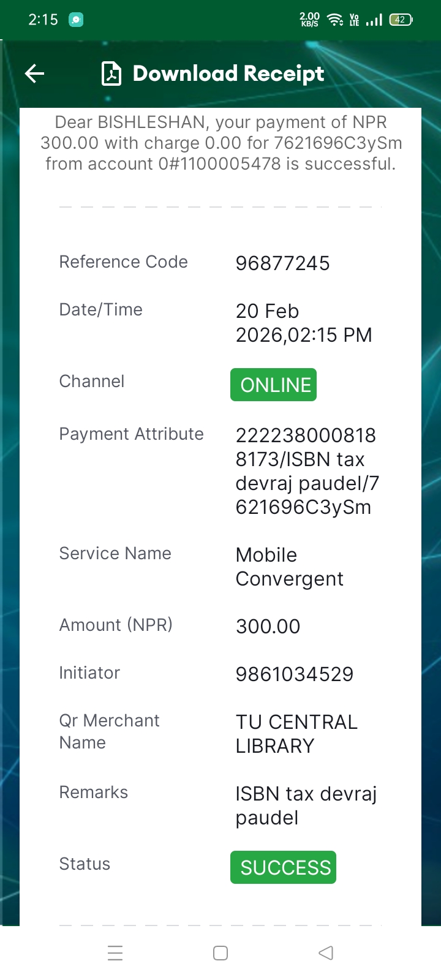Tap the notification app icon in status bar

tap(76, 20)
